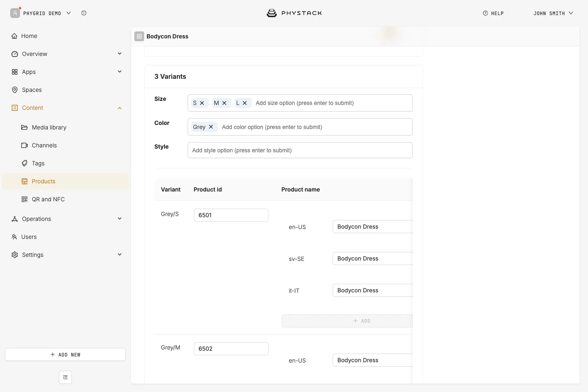Screen dimensions: 588x392
Task: Select the Products sidebar item
Action: pyautogui.click(x=65, y=181)
